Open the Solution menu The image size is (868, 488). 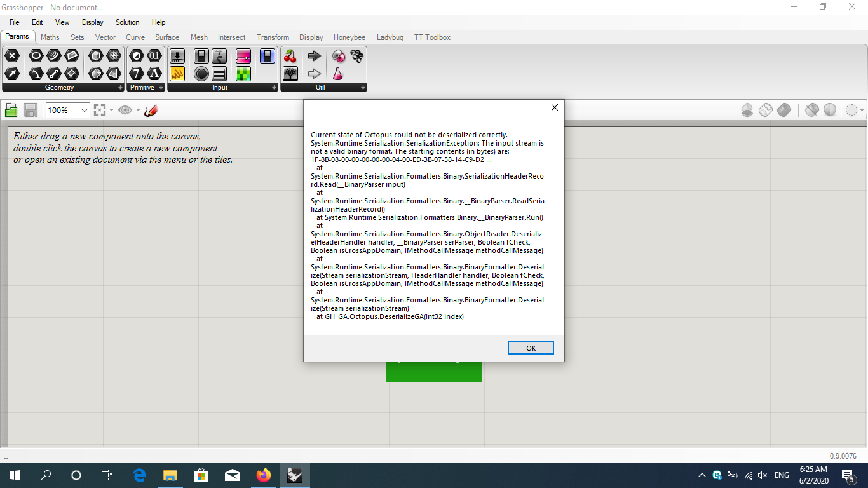coord(127,22)
